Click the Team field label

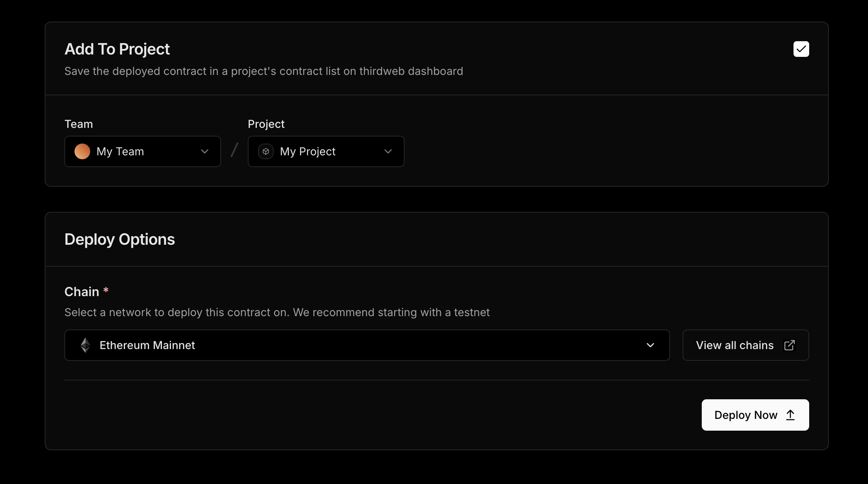tap(78, 124)
